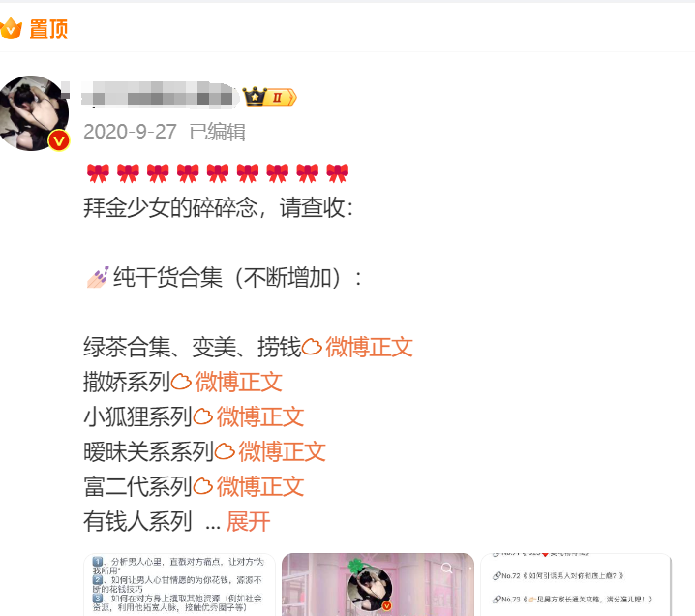Screen dimensions: 695x616
Task: Click the 已编辑 edited label
Action: (217, 132)
